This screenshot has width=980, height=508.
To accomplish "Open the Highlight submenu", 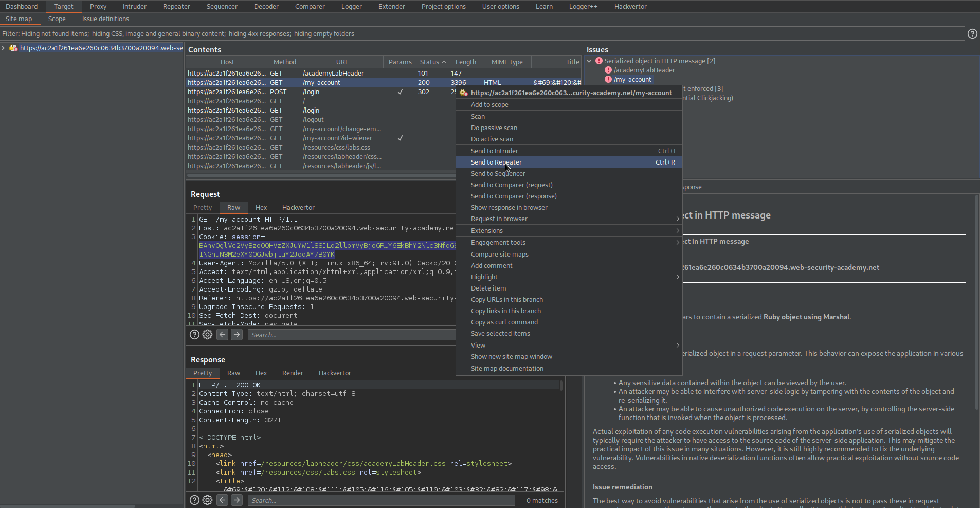I will 569,277.
